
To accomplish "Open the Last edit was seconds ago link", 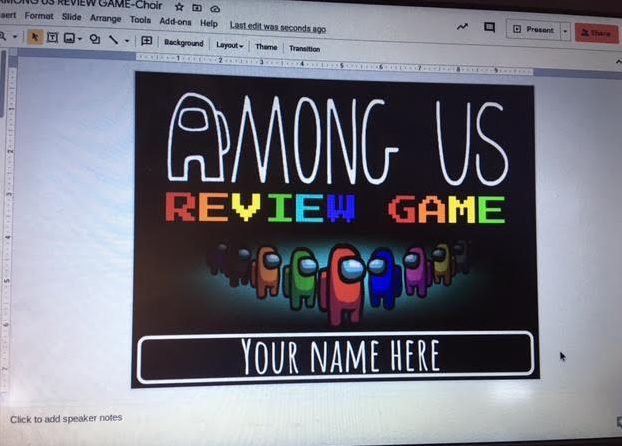I will [x=278, y=27].
